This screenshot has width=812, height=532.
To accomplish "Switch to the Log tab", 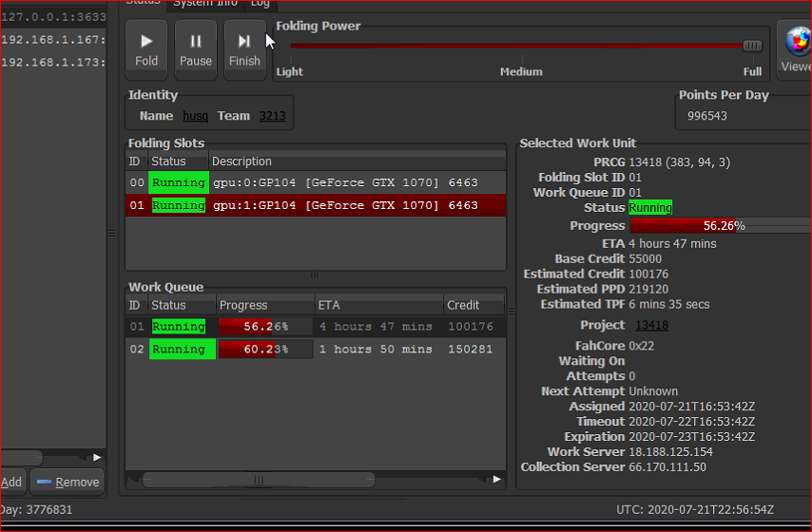I will (x=260, y=4).
